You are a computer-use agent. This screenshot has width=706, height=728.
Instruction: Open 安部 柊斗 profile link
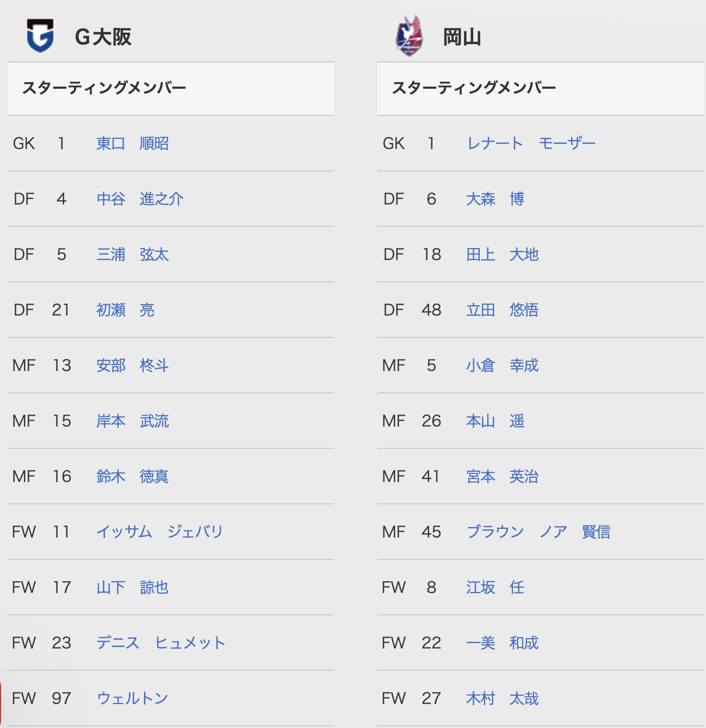tap(132, 366)
